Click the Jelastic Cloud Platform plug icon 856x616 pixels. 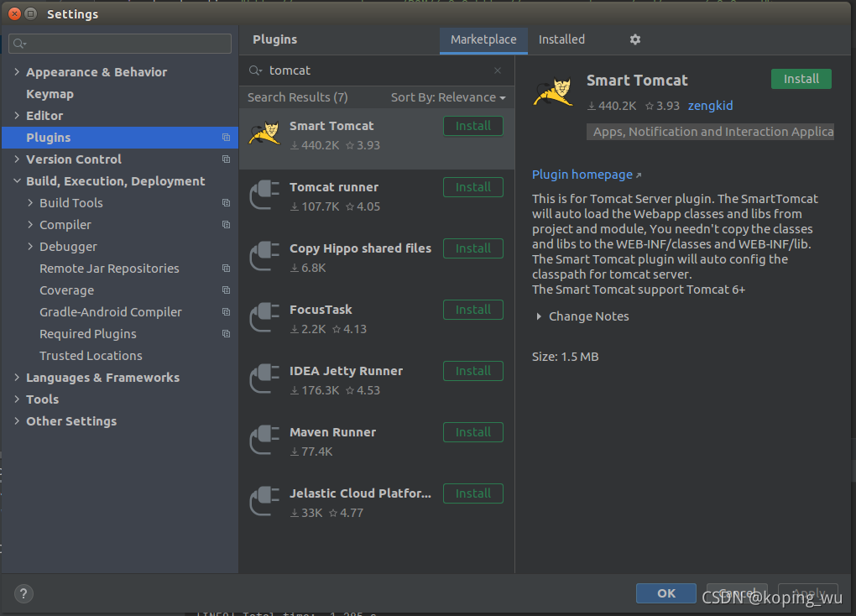[x=264, y=500]
